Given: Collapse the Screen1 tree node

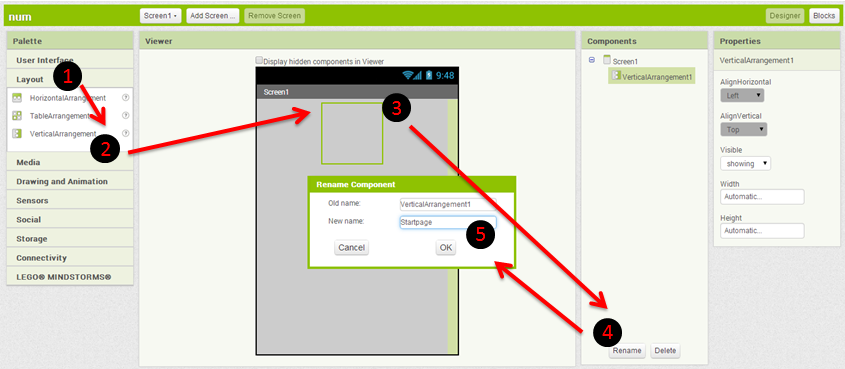Looking at the screenshot, I should click(592, 60).
